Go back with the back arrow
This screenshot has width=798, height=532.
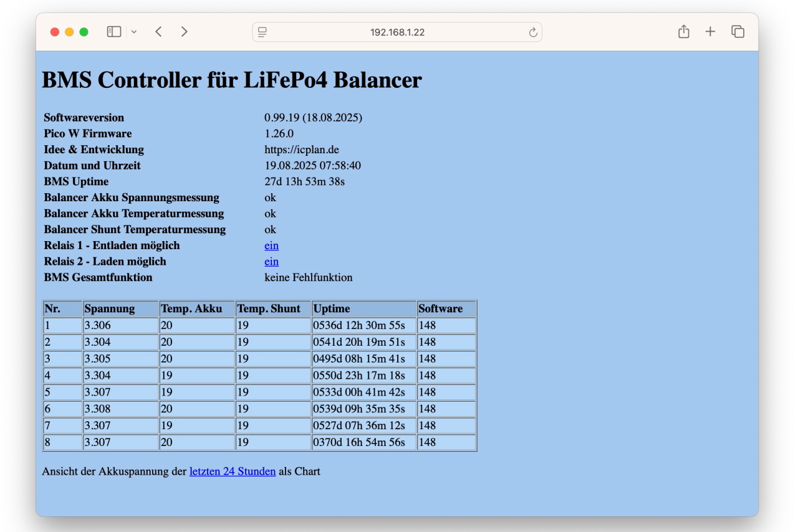coord(158,32)
